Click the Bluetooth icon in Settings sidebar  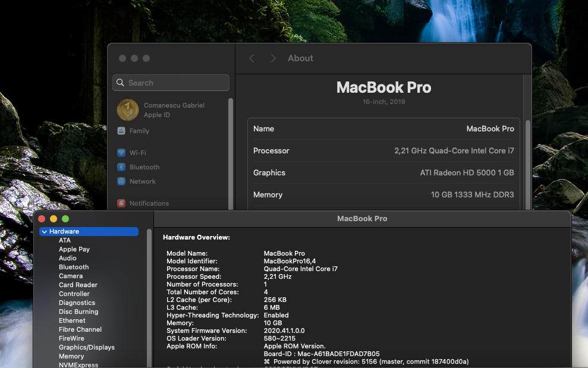pos(121,167)
